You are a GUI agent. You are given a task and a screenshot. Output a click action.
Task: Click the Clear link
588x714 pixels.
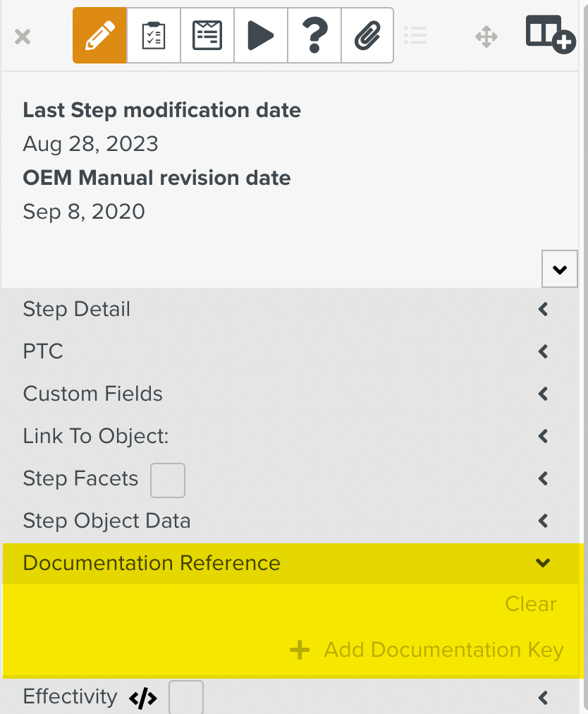[x=531, y=604]
